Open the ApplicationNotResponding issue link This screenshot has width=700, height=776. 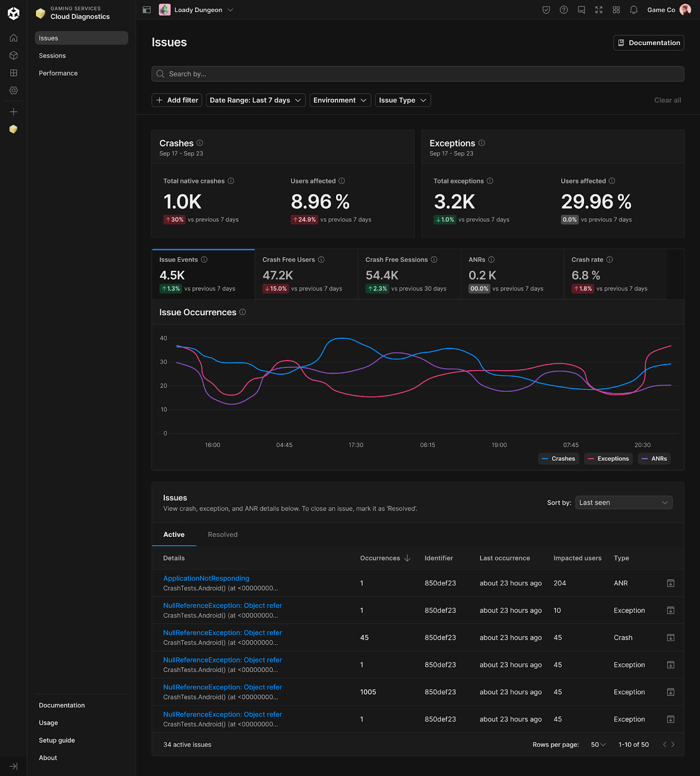[206, 578]
